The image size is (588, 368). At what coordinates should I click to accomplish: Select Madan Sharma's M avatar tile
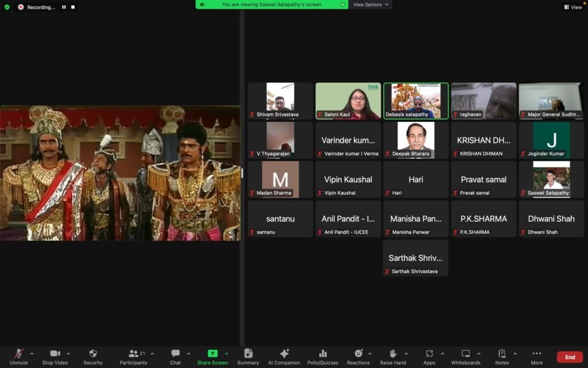click(280, 179)
